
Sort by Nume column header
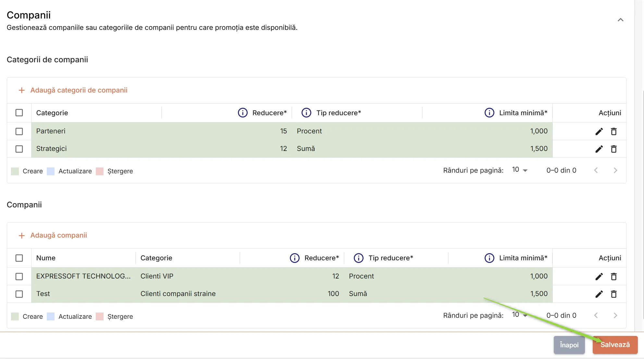pyautogui.click(x=46, y=258)
